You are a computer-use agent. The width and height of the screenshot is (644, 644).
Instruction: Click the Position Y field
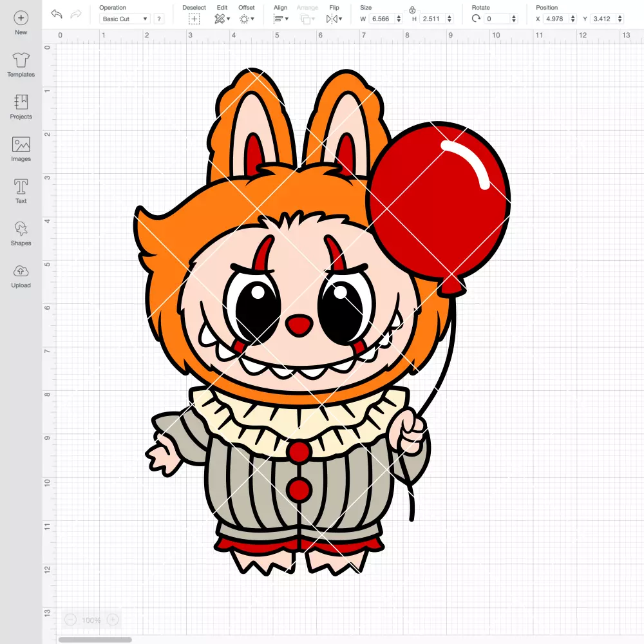pyautogui.click(x=603, y=19)
